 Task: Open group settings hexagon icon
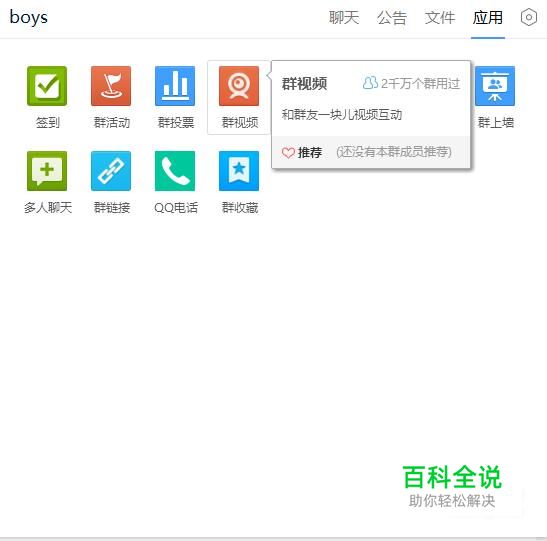[529, 17]
